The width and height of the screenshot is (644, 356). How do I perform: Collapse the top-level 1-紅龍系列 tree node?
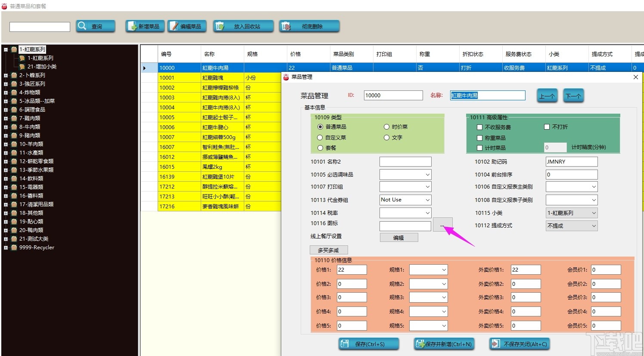[x=6, y=50]
